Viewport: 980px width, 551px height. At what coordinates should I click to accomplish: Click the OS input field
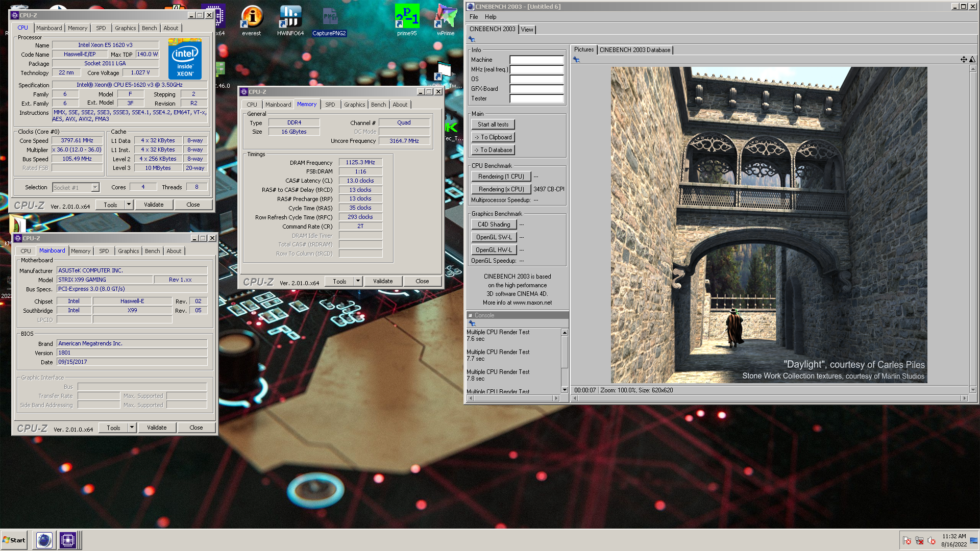point(536,79)
